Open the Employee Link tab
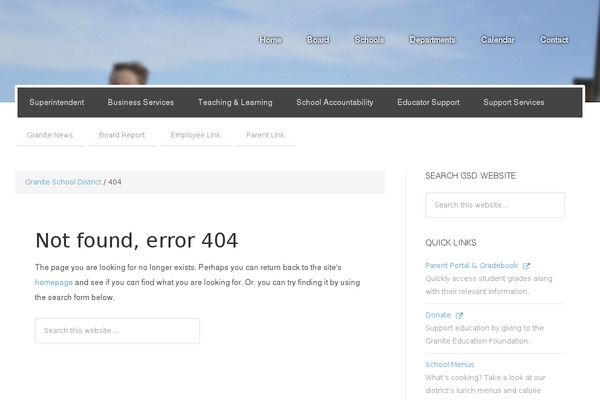600x400 pixels. point(196,135)
